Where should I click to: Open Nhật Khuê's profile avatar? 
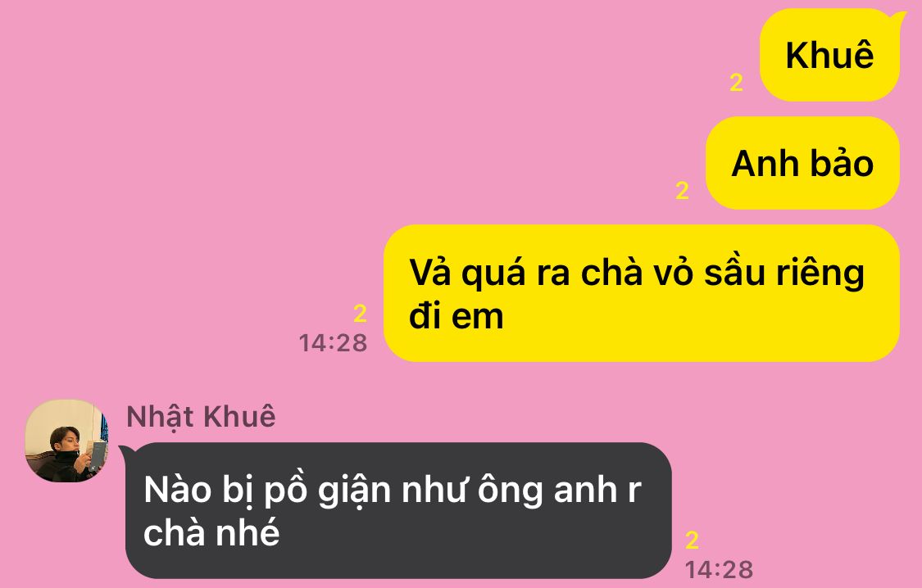tap(66, 441)
